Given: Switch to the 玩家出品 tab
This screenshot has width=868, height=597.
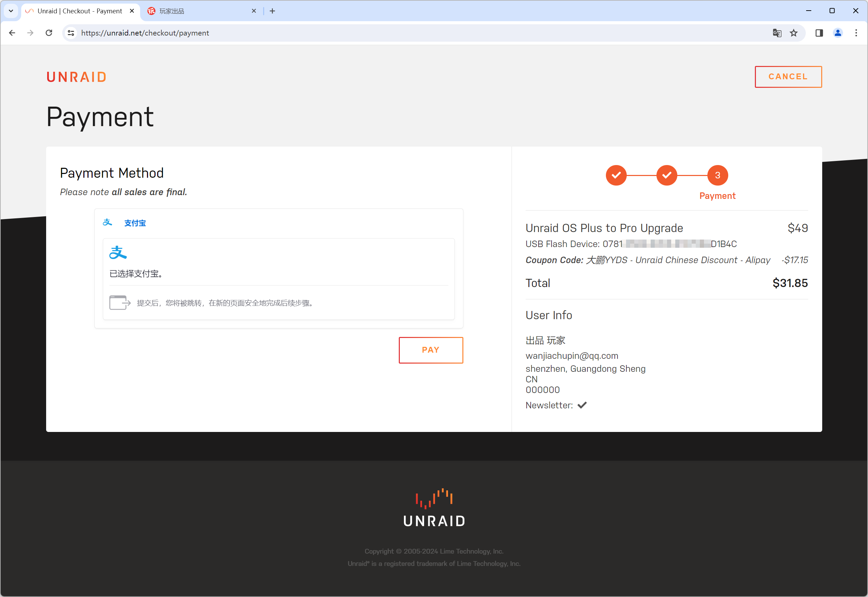Looking at the screenshot, I should pyautogui.click(x=202, y=11).
